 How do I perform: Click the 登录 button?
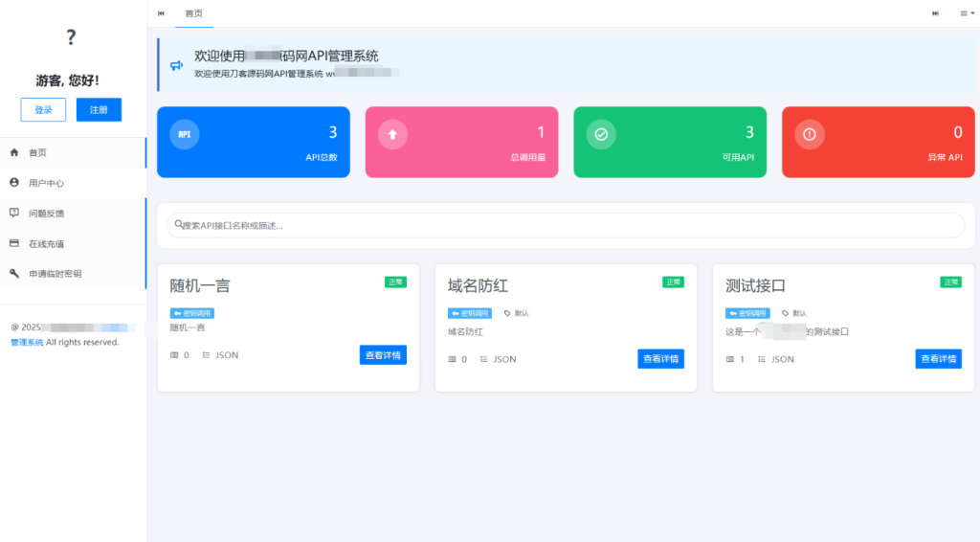click(43, 109)
